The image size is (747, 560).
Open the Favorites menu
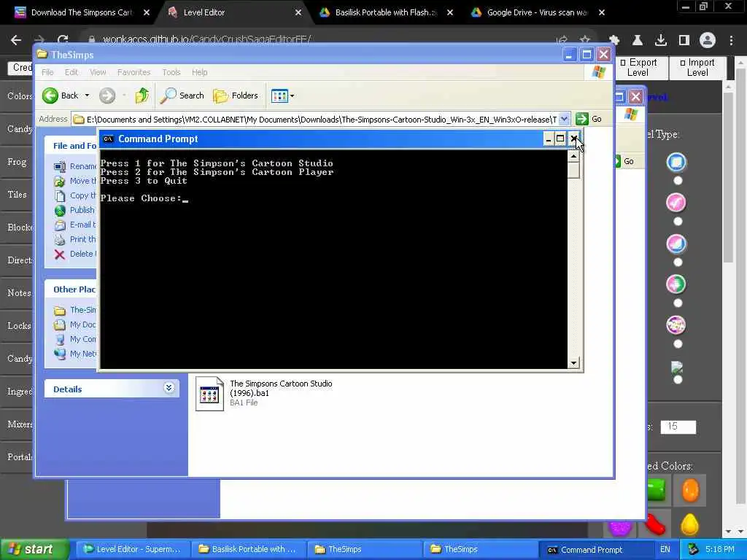coord(134,72)
